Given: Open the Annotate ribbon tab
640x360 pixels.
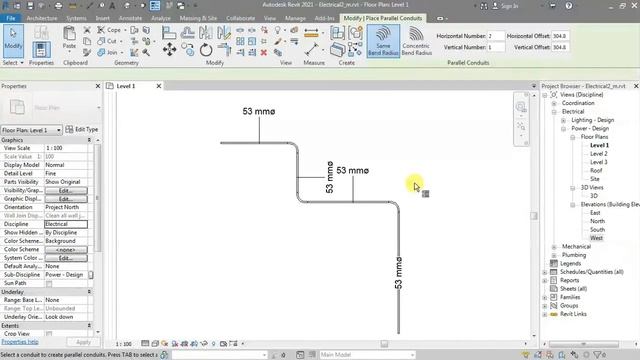Looking at the screenshot, I should pos(130,18).
